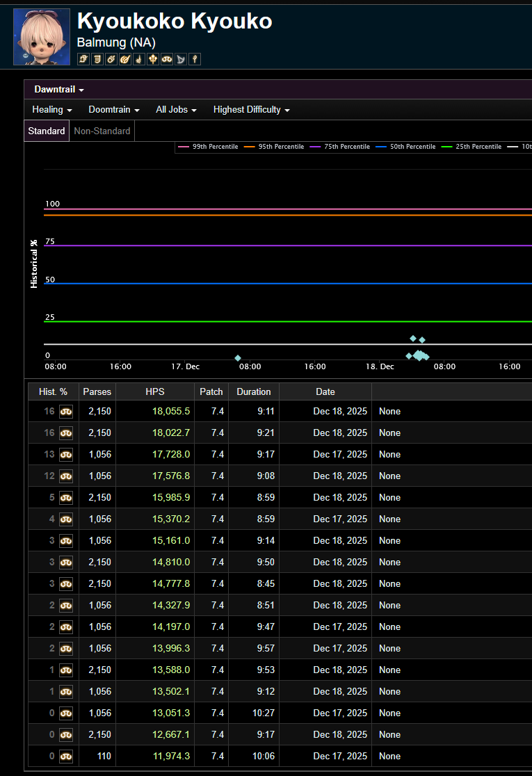Click the rightmost job icon under Balmung (NA)
Viewport: 532px width, 776px height.
[x=195, y=60]
